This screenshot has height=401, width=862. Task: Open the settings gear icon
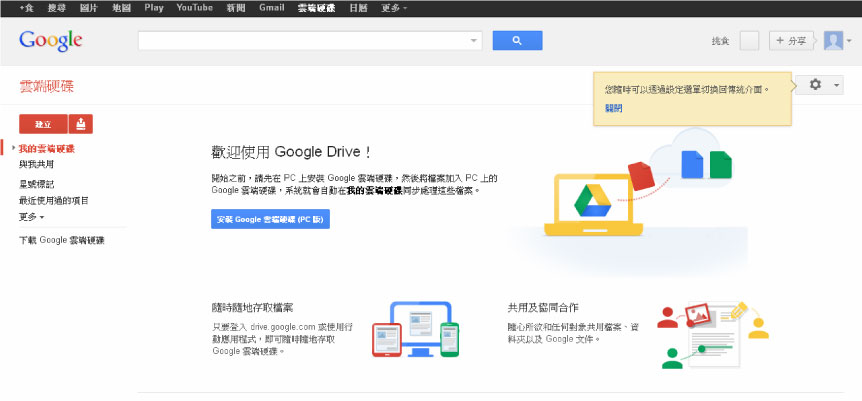coord(815,85)
